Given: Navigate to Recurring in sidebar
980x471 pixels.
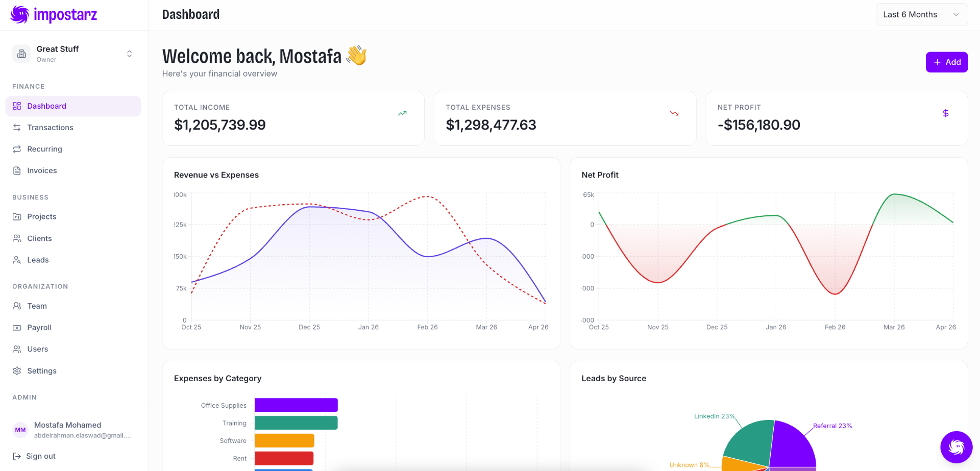Looking at the screenshot, I should tap(44, 149).
